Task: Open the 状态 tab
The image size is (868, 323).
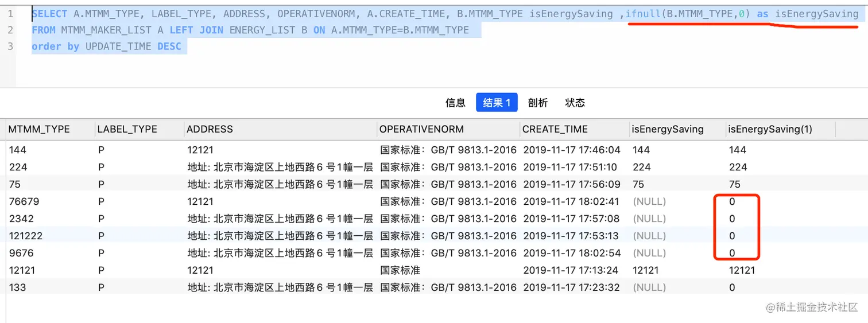Action: pos(575,103)
